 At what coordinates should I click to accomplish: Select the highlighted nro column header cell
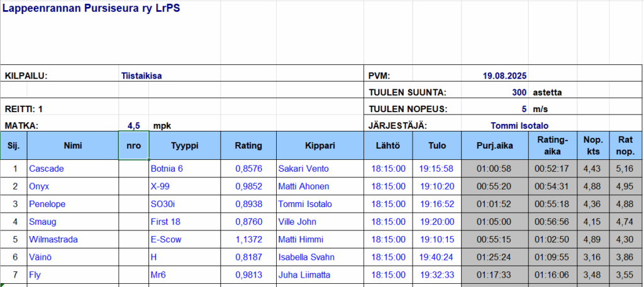point(133,146)
